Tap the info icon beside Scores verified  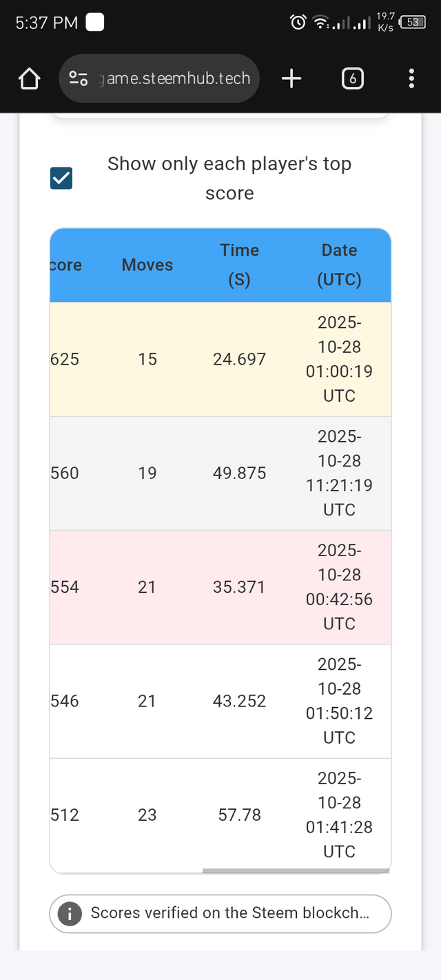coord(68,914)
